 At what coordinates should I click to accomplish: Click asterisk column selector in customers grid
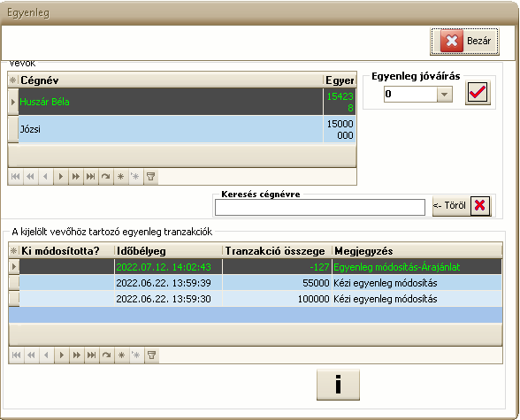13,80
